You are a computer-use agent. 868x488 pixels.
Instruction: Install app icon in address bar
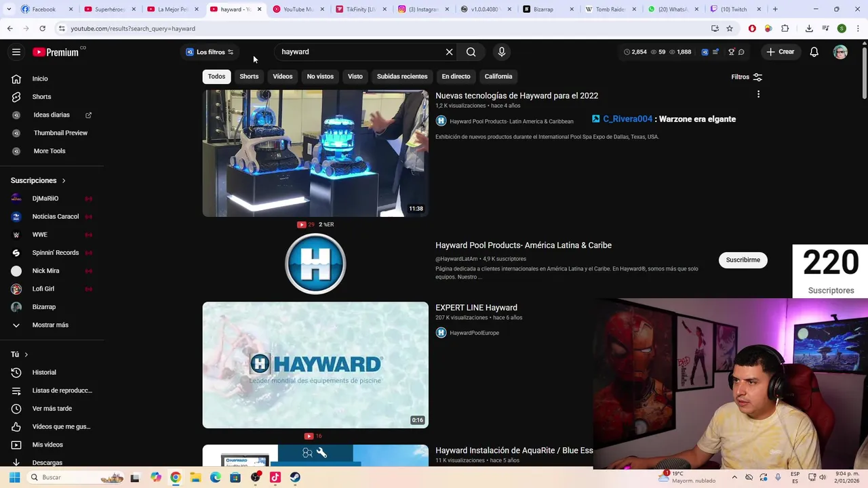715,28
